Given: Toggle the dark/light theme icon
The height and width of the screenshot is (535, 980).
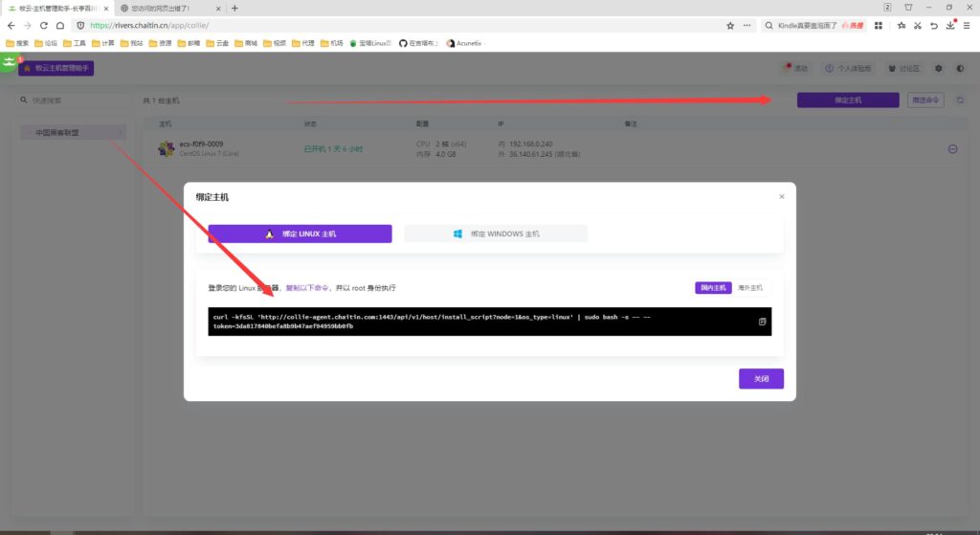Looking at the screenshot, I should pos(960,68).
